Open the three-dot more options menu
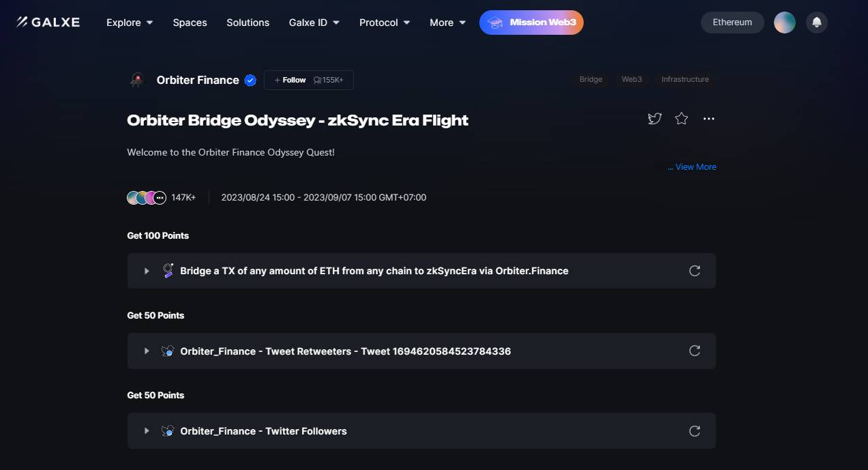 pyautogui.click(x=709, y=119)
